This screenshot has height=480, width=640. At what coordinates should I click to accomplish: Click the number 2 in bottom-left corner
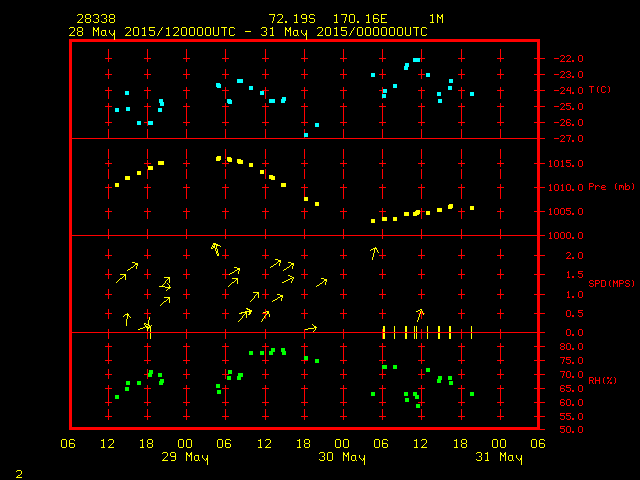pyautogui.click(x=18, y=472)
